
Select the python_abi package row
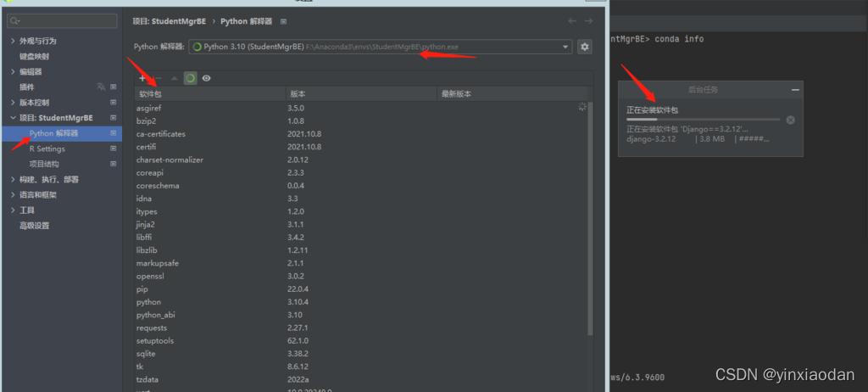(361, 315)
